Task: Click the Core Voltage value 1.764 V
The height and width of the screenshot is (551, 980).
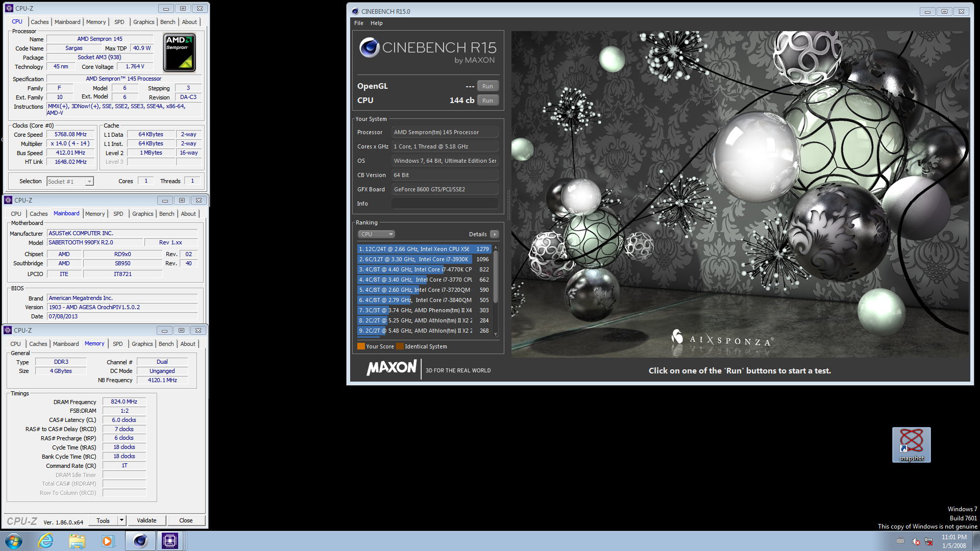Action: (135, 66)
